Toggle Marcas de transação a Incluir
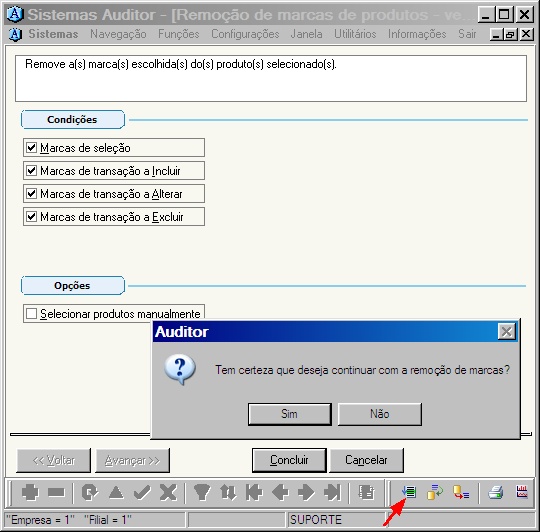540x532 pixels. point(31,171)
